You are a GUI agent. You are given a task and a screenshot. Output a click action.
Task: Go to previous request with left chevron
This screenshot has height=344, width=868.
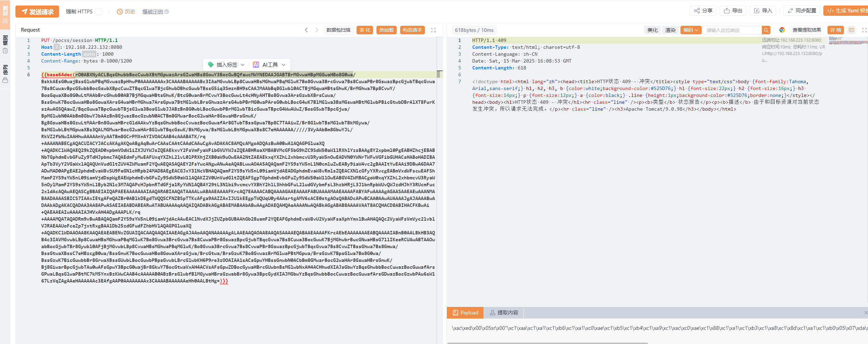[x=306, y=30]
